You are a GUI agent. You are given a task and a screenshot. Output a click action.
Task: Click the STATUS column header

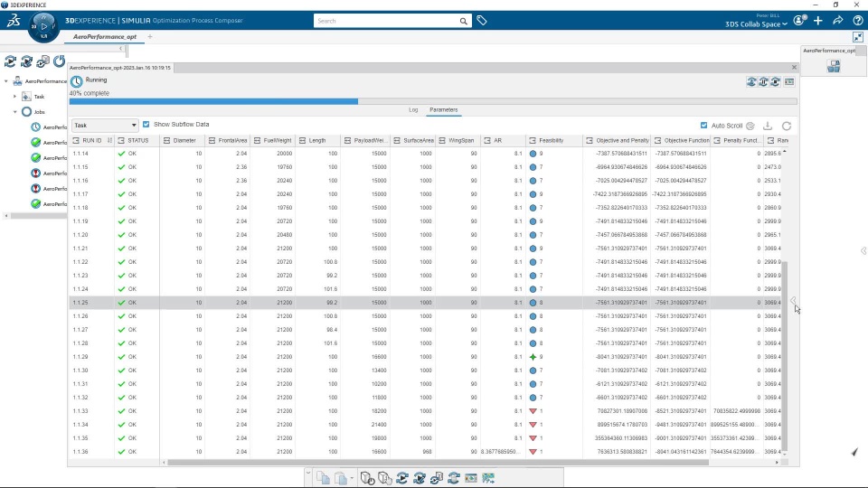[137, 141]
